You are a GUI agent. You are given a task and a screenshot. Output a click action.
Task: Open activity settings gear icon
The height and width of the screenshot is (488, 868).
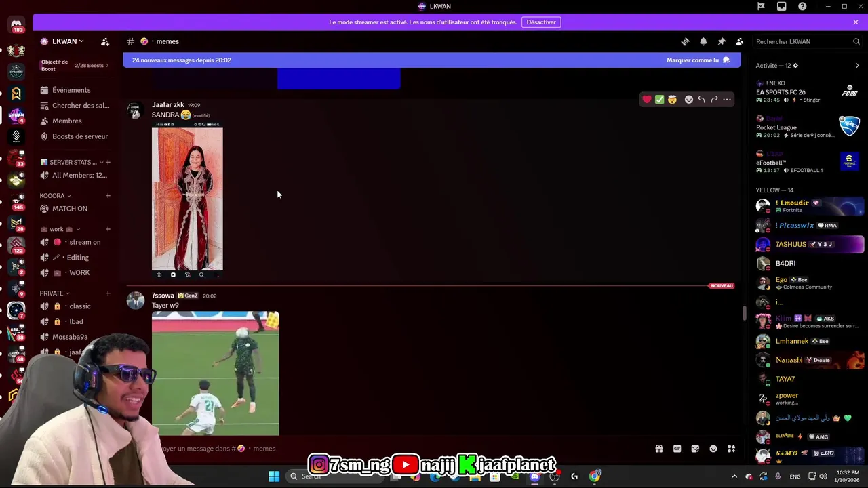795,66
